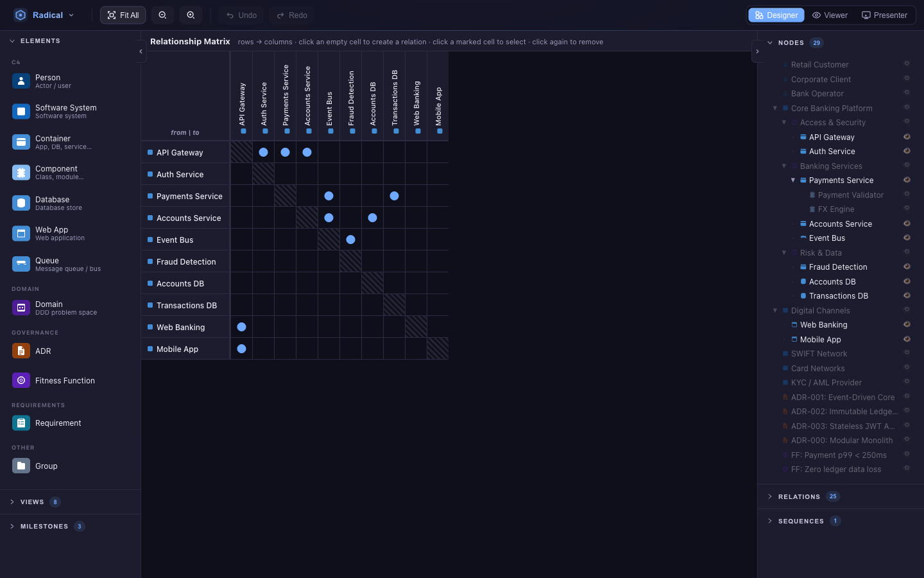This screenshot has height=578, width=924.
Task: Zoom out using the magnifier minus icon
Action: click(162, 15)
